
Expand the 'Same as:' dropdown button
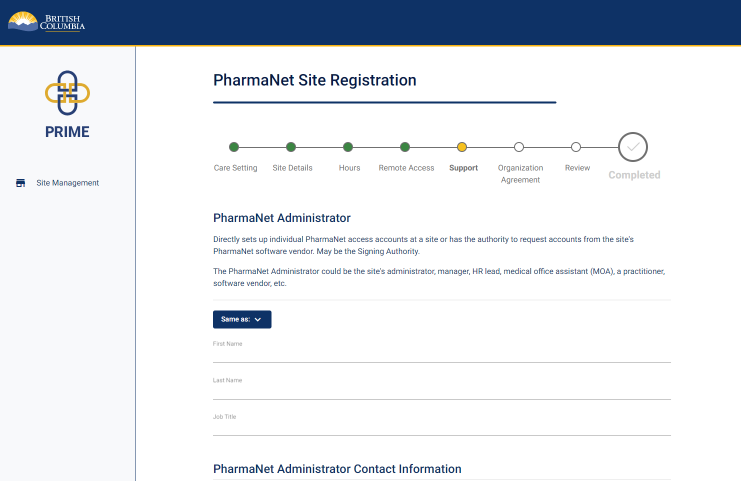click(241, 319)
